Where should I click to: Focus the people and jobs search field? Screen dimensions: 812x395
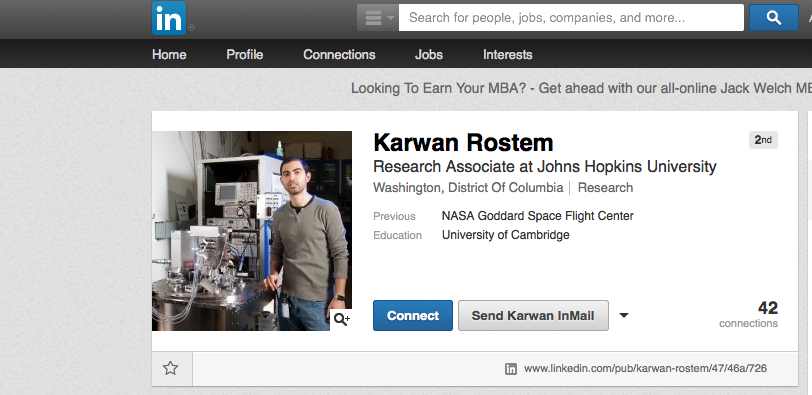tap(571, 18)
